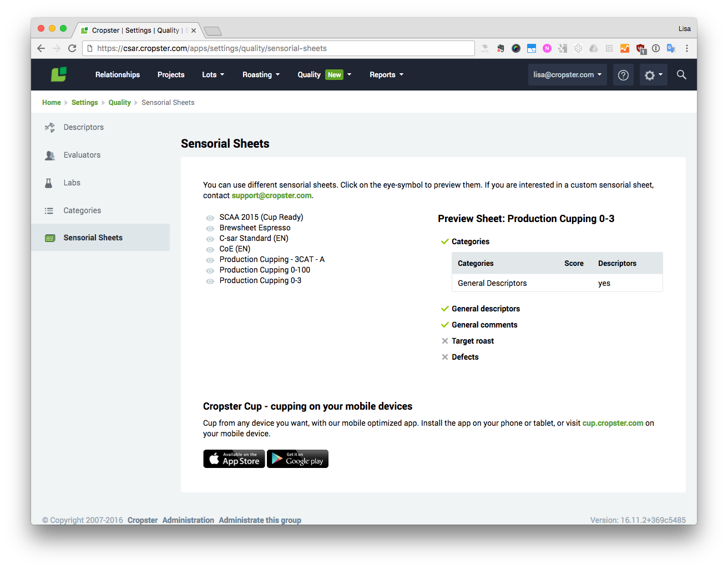Click the 1Password extension icon

(656, 48)
